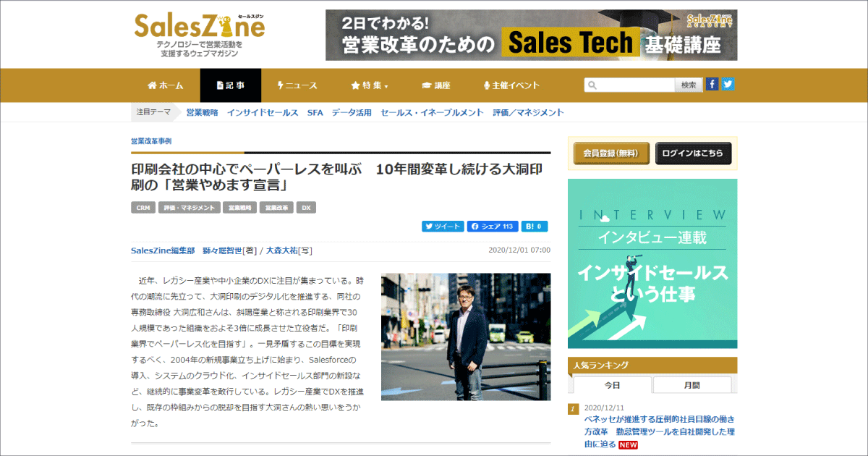Click the Twitter icon beside the search box

pyautogui.click(x=728, y=84)
